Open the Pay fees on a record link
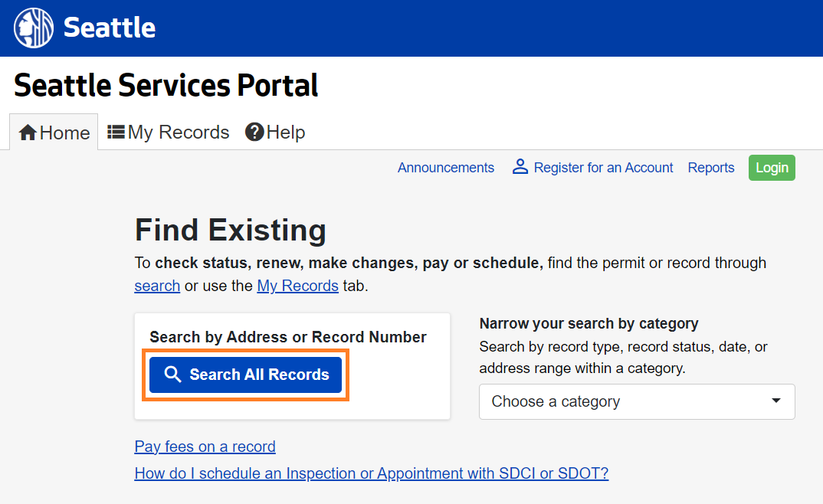The width and height of the screenshot is (823, 504). (205, 447)
